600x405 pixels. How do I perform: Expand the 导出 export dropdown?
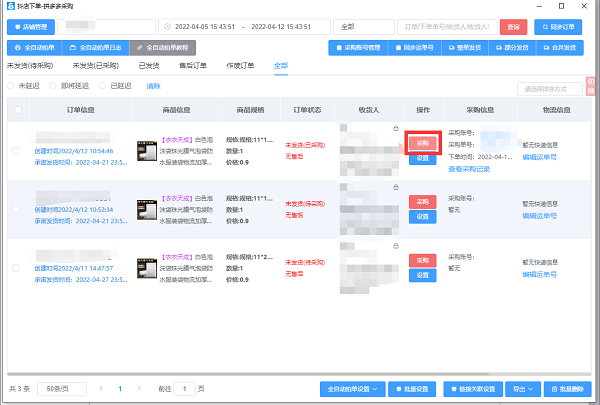[523, 389]
